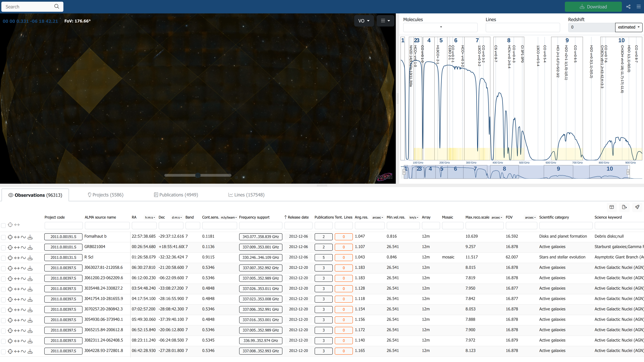Viewport: 644px width, 362px height.
Task: Open the sky viewer layers menu dropdown
Action: pos(385,21)
